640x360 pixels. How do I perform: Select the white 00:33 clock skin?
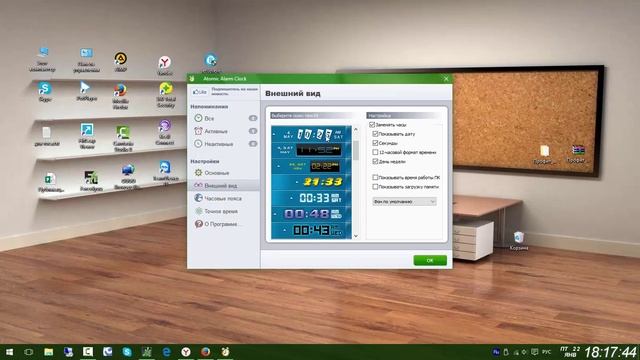click(x=311, y=198)
